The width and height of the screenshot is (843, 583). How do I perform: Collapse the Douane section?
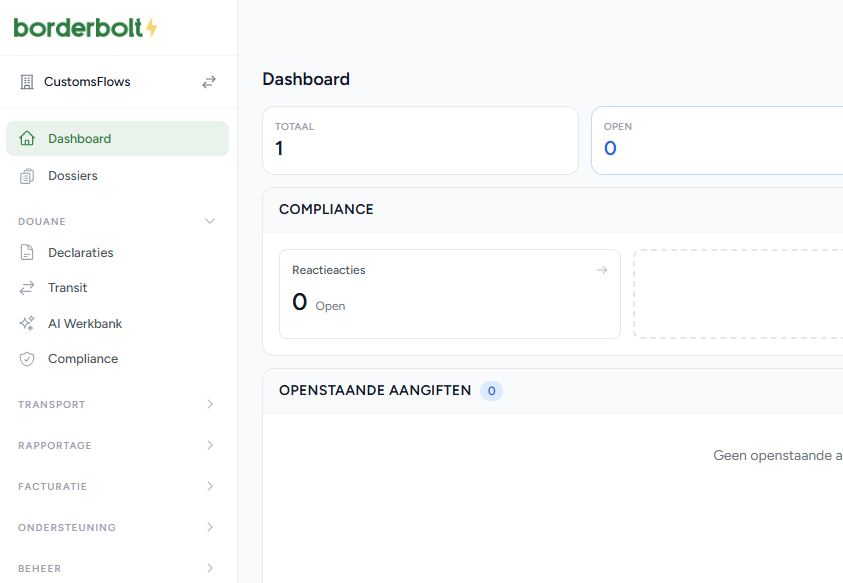[x=210, y=221]
